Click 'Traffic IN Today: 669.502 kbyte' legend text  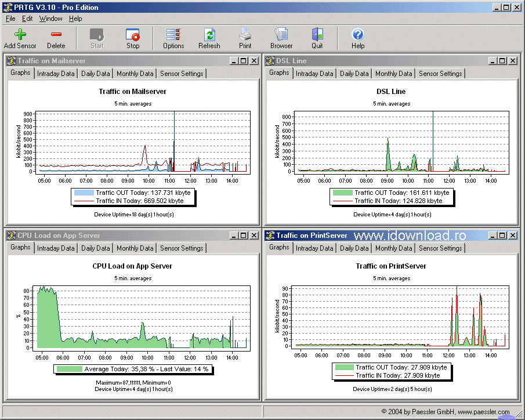click(140, 201)
